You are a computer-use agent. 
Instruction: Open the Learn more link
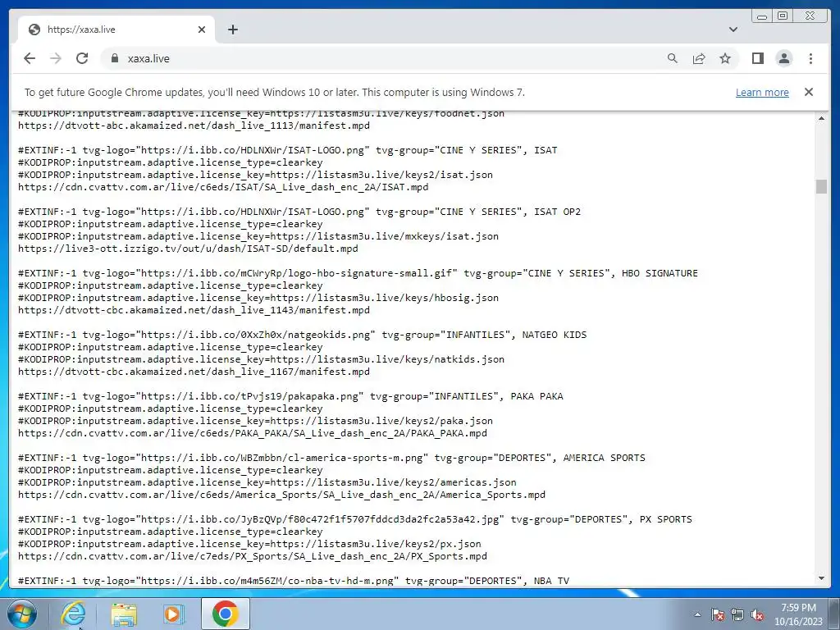(762, 92)
